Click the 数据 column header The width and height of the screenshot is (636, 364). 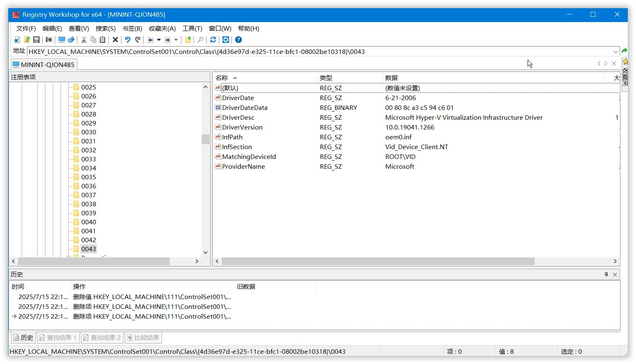click(x=493, y=78)
